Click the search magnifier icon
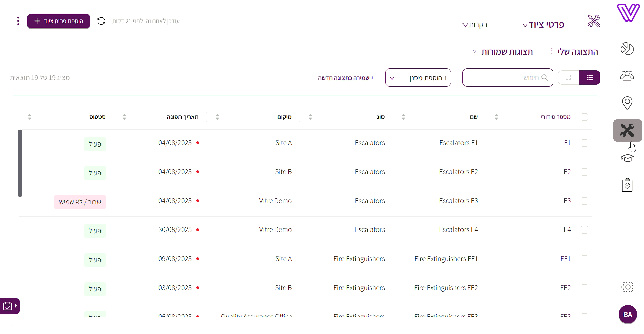 pyautogui.click(x=545, y=78)
